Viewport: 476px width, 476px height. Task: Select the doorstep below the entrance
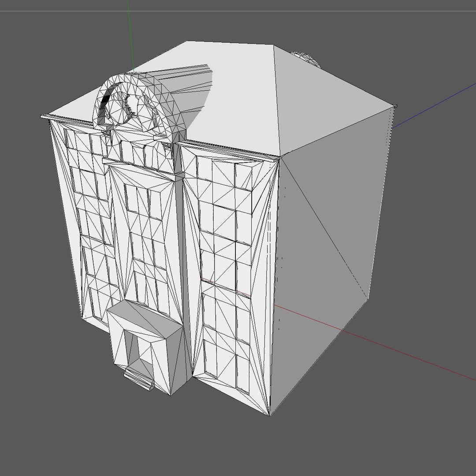pyautogui.click(x=140, y=379)
